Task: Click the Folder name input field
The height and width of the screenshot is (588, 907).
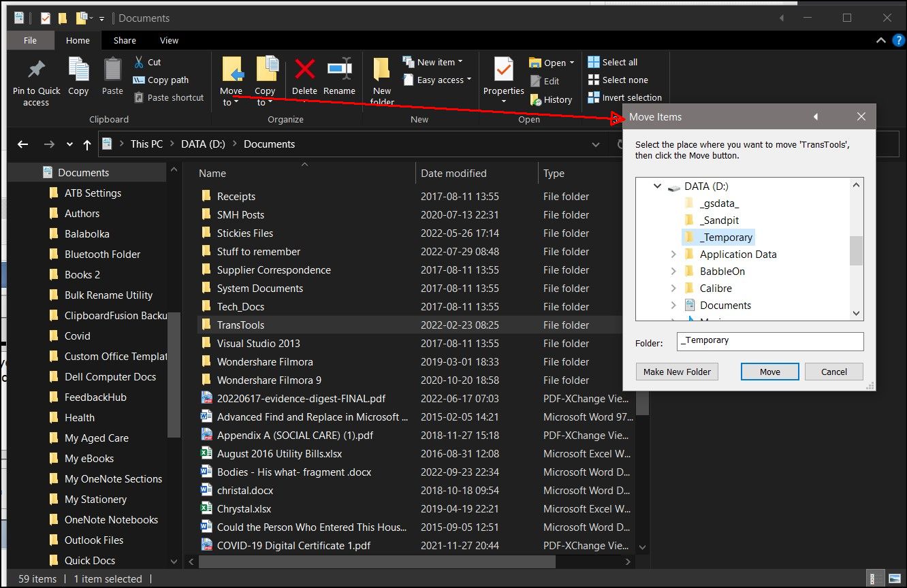Action: tap(769, 341)
